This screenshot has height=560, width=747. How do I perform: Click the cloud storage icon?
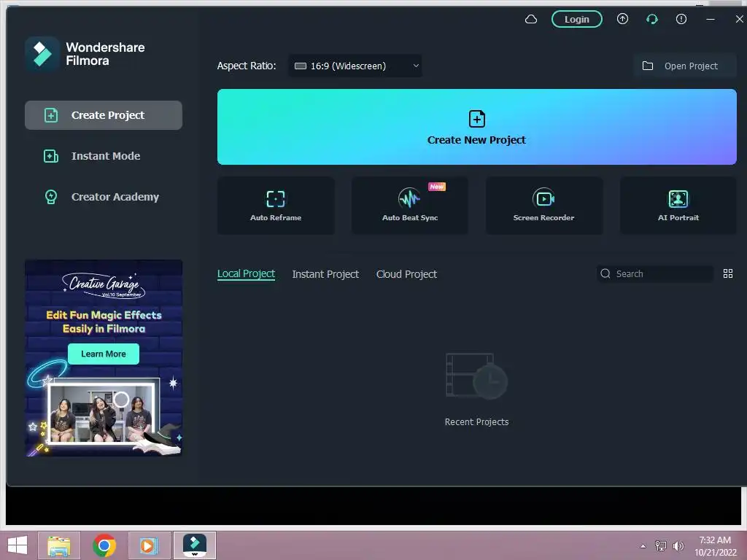(531, 19)
